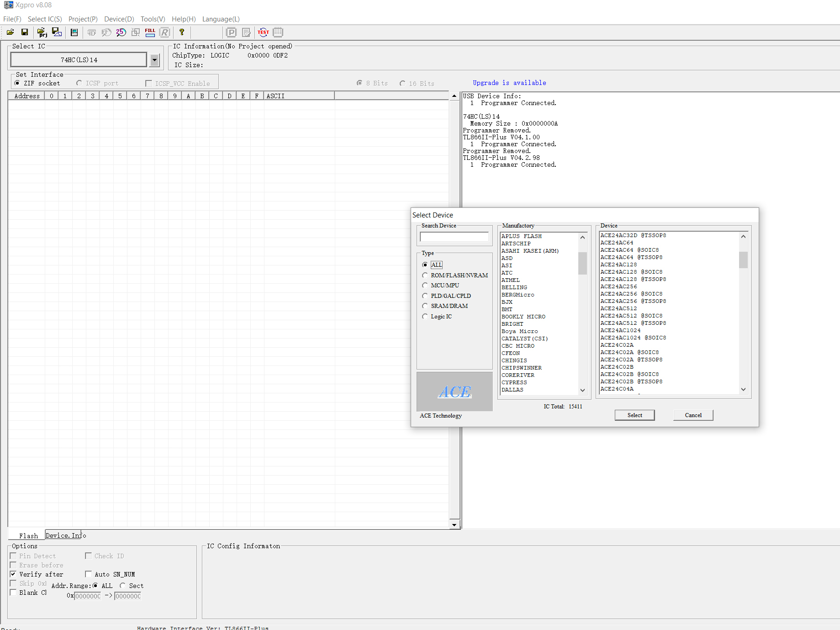Select the ICSP port radio button

pos(79,83)
